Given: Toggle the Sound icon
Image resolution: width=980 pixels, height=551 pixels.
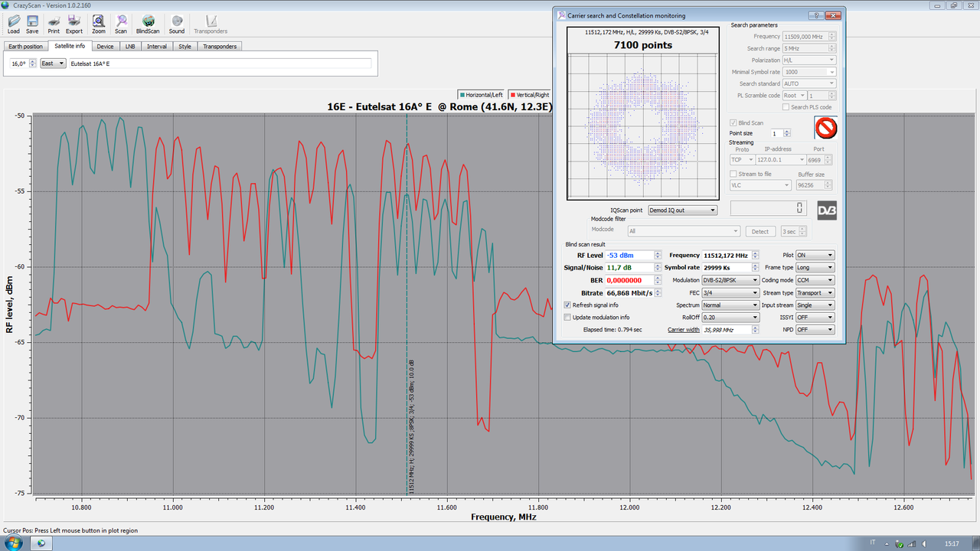Looking at the screenshot, I should tap(177, 24).
